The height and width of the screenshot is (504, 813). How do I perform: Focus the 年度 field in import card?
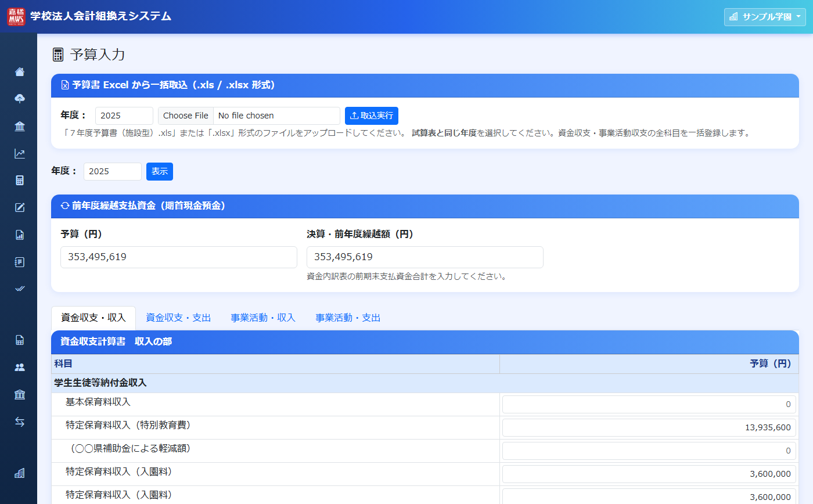[124, 116]
